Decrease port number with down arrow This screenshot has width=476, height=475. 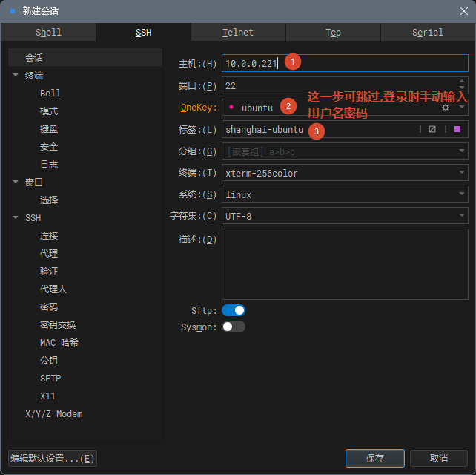462,88
